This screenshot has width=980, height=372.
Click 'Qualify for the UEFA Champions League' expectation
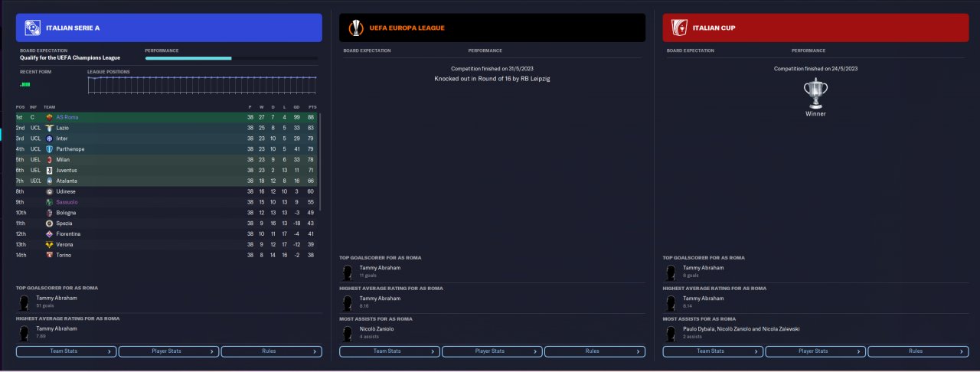coord(70,57)
